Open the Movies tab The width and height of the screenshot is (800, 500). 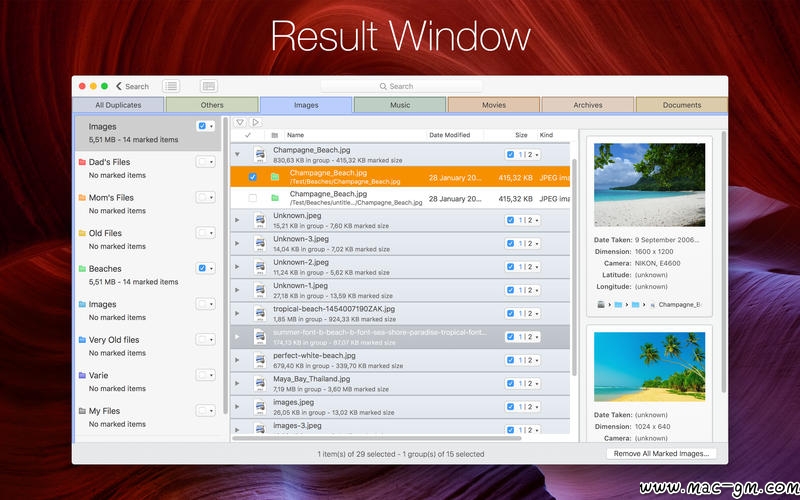494,105
